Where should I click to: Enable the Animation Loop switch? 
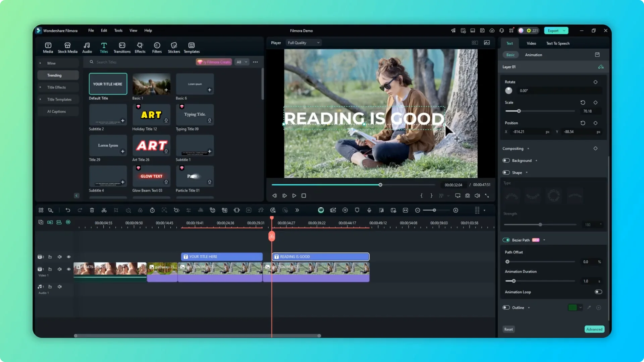point(598,292)
